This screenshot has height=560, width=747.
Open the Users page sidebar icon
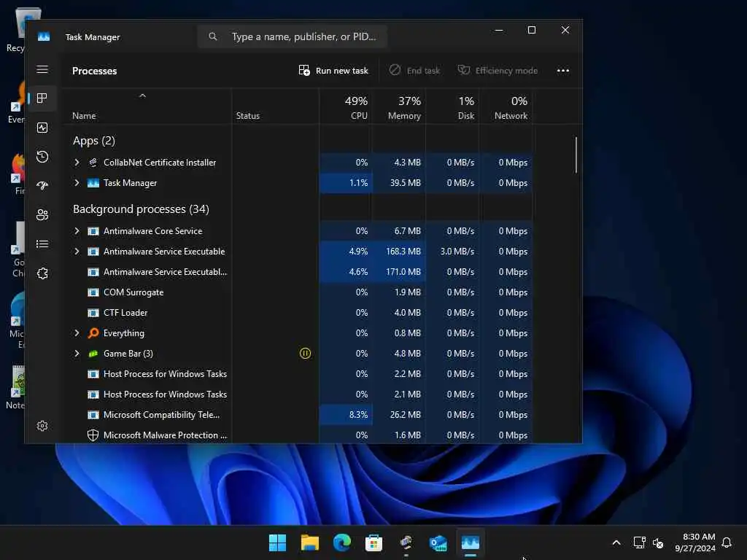(42, 215)
